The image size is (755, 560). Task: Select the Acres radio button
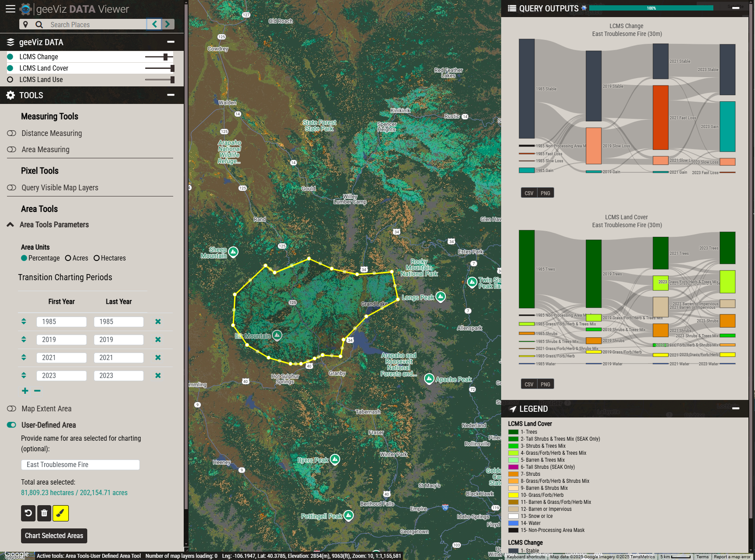(68, 258)
